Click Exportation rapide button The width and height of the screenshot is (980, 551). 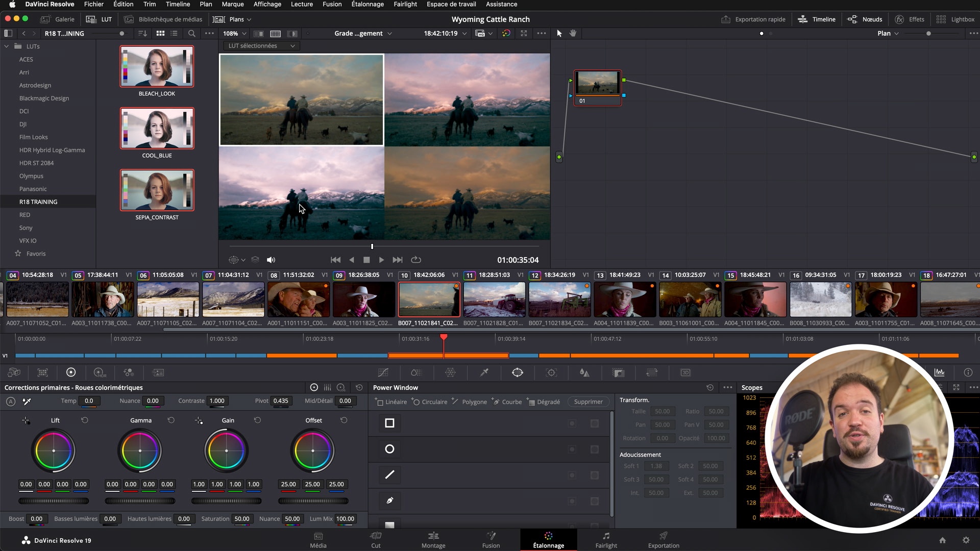[753, 19]
